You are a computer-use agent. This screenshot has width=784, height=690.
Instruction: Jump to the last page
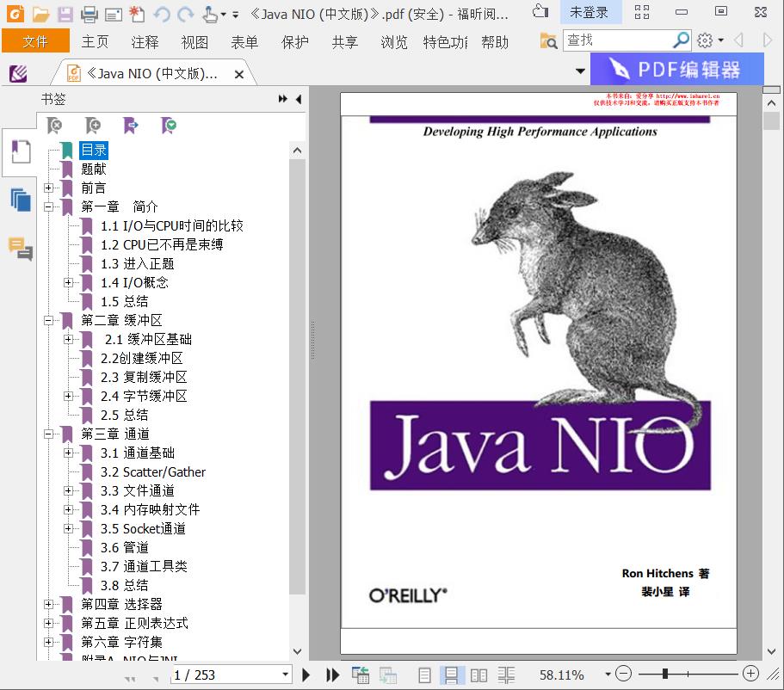[x=332, y=675]
